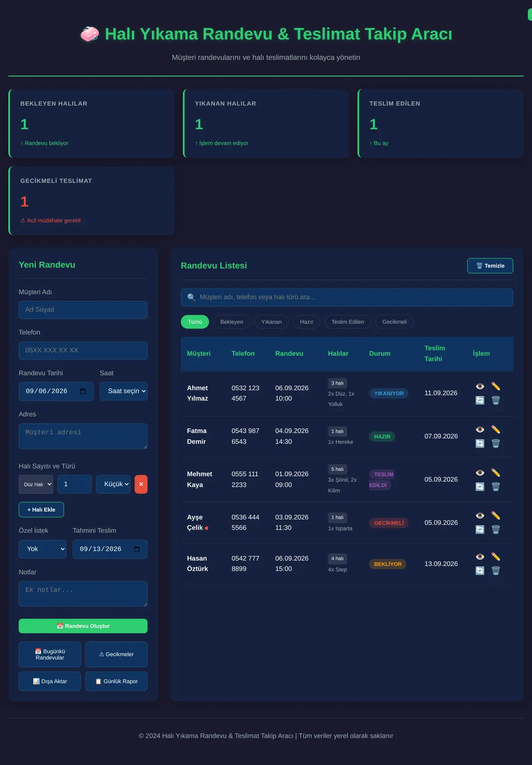This screenshot has width=532, height=765.
Task: Click the Temizle button
Action: point(490,266)
